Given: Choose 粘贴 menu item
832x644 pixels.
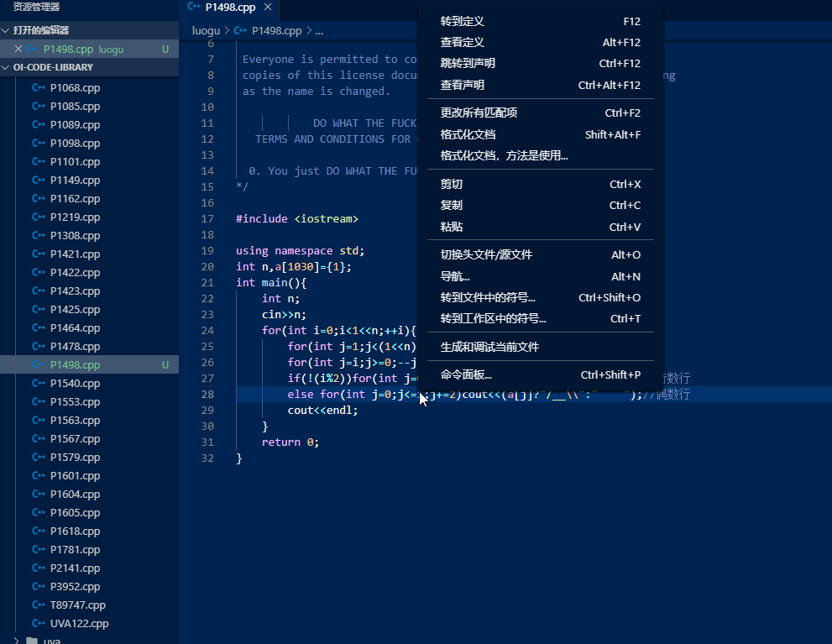Looking at the screenshot, I should (x=540, y=227).
